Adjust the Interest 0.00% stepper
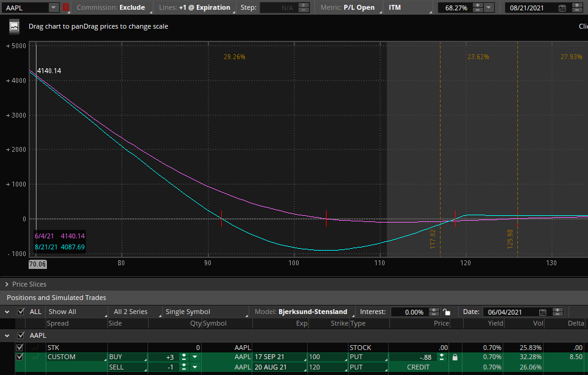The image size is (588, 375). [x=434, y=312]
